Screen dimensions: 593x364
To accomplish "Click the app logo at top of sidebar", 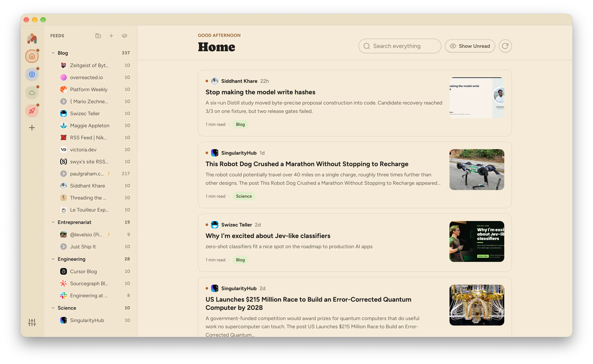I will click(32, 38).
